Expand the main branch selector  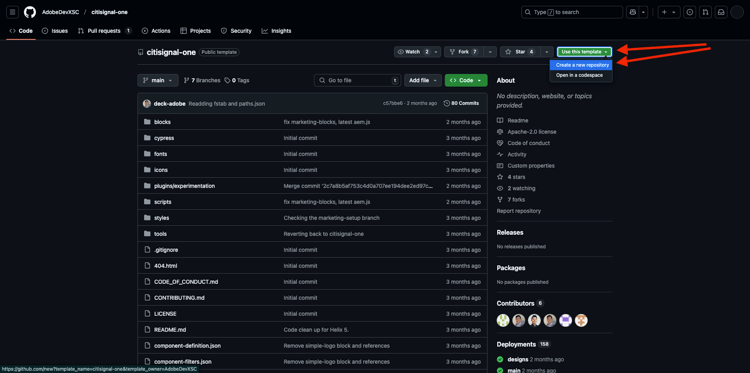[158, 80]
